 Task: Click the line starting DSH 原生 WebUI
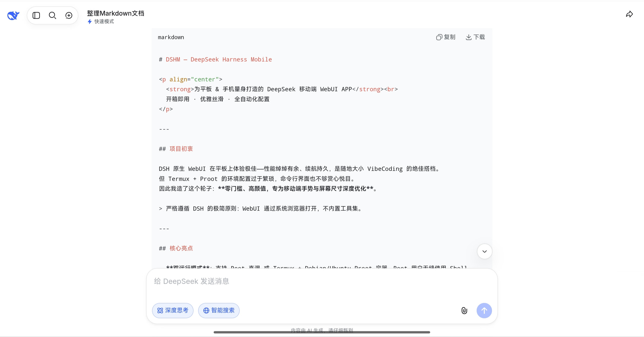(300, 169)
